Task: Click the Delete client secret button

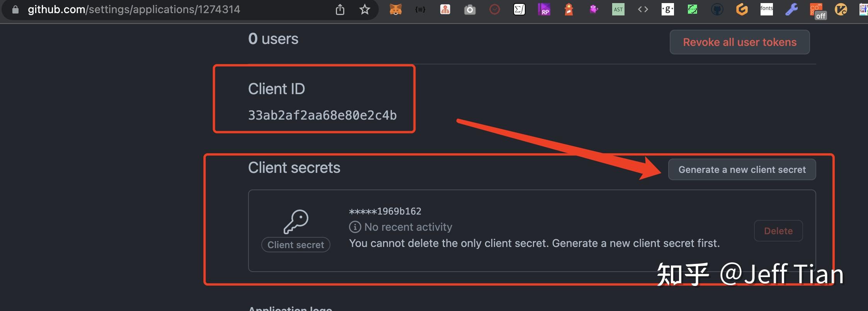Action: pos(778,231)
